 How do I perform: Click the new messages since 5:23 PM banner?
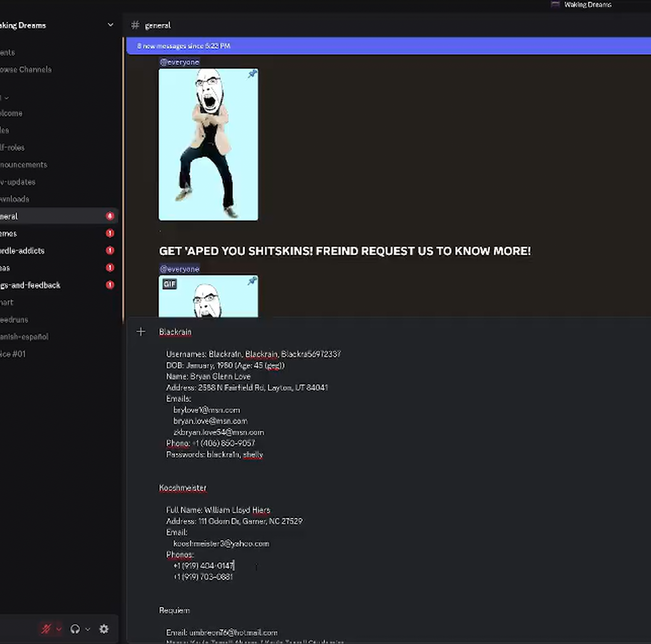[x=388, y=46]
